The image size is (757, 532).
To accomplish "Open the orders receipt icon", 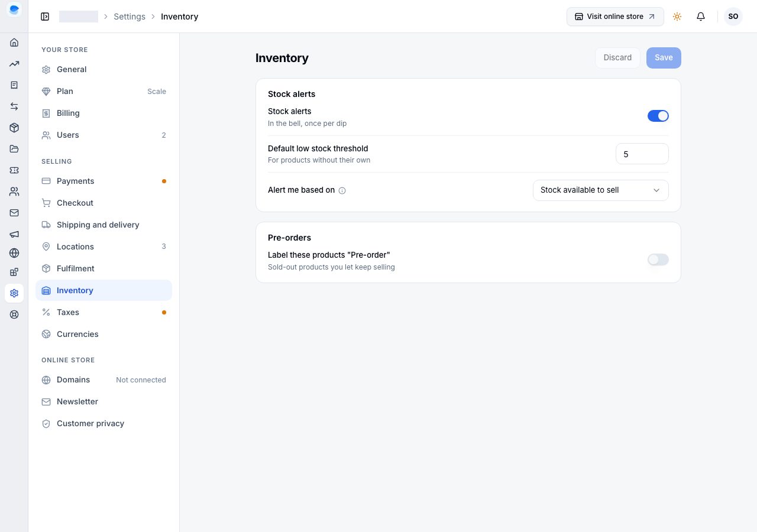I will (x=14, y=85).
